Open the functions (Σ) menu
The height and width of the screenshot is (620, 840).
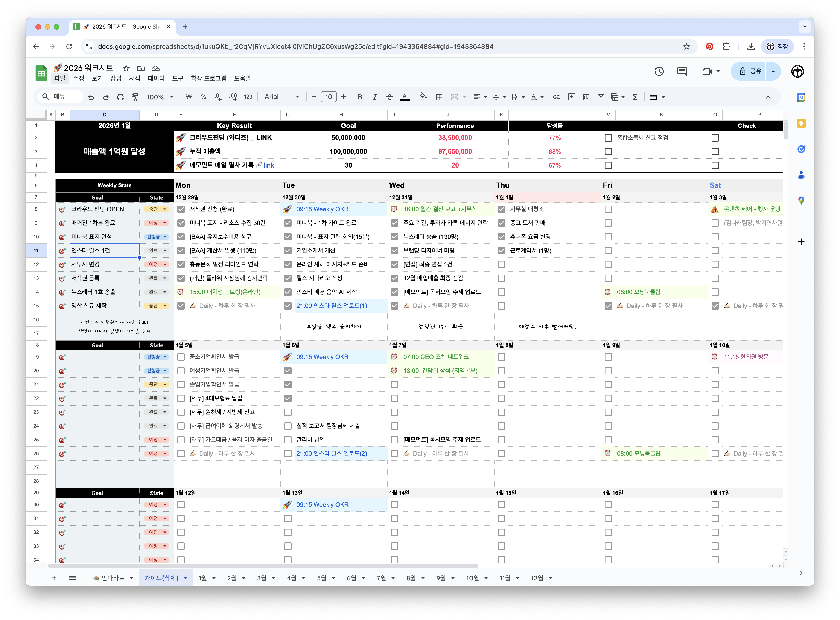coord(635,97)
